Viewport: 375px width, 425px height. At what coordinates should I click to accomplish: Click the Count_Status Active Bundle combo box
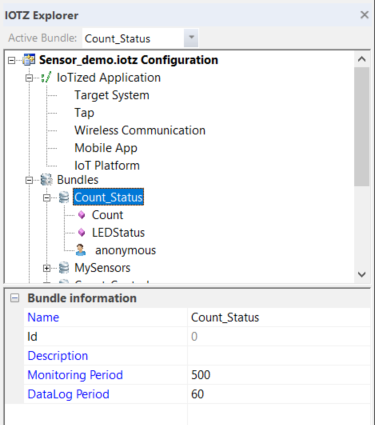click(140, 38)
